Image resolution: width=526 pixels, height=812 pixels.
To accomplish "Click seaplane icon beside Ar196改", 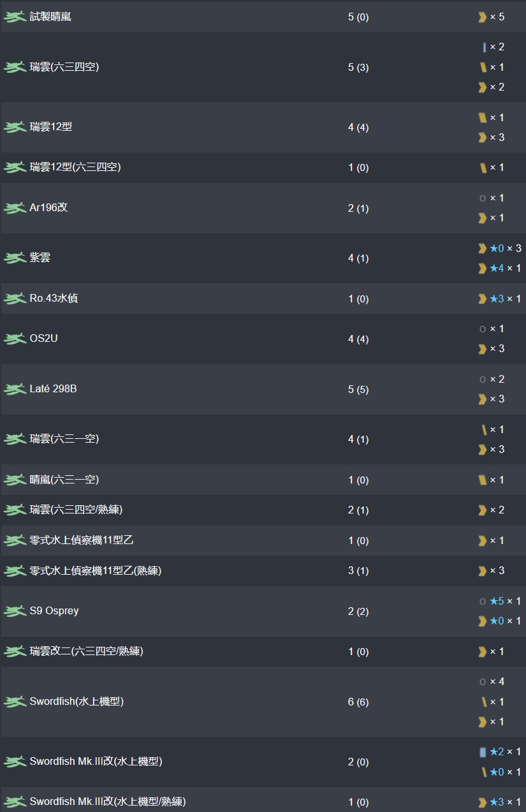I will pos(15,208).
